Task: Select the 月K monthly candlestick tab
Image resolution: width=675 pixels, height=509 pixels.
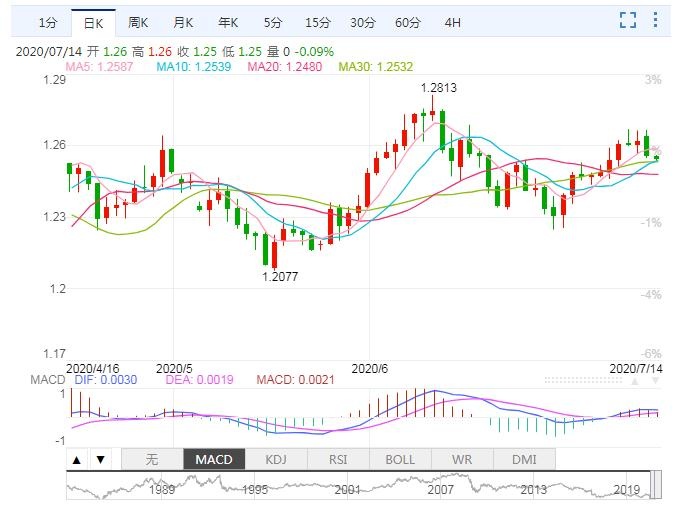Action: click(x=183, y=21)
